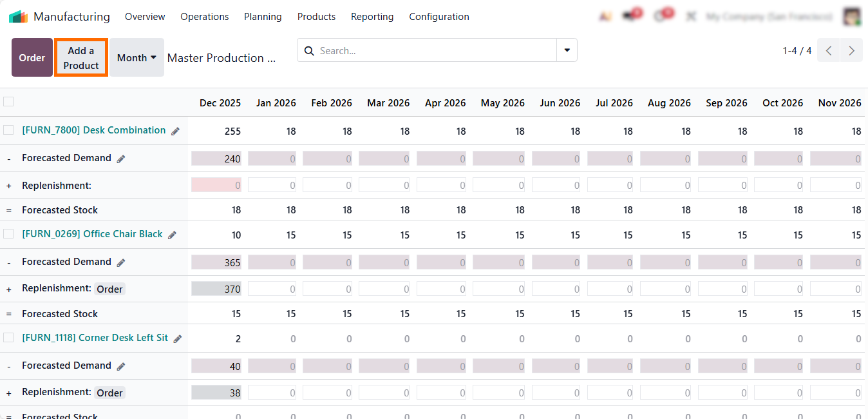Screen dimensions: 868x419
Task: Open the Reporting menu
Action: (372, 17)
